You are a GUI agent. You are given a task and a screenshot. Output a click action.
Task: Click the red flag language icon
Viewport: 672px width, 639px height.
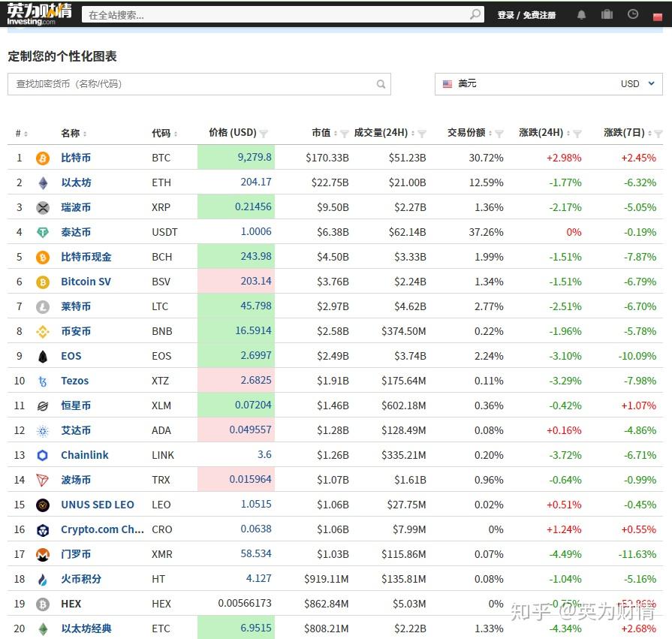pyautogui.click(x=658, y=17)
